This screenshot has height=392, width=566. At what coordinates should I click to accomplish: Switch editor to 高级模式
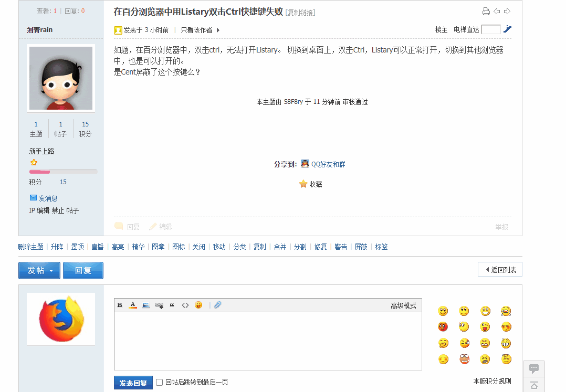[x=403, y=306]
